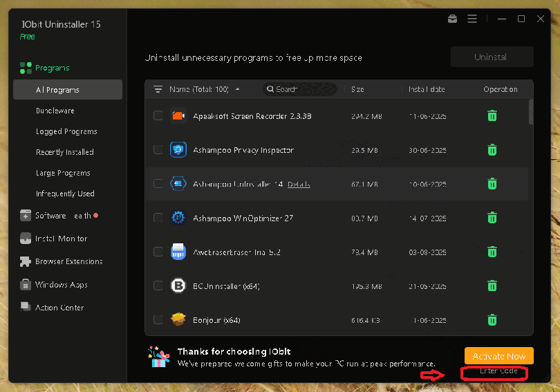Image resolution: width=560 pixels, height=392 pixels.
Task: Open the Bundleware section
Action: point(55,111)
